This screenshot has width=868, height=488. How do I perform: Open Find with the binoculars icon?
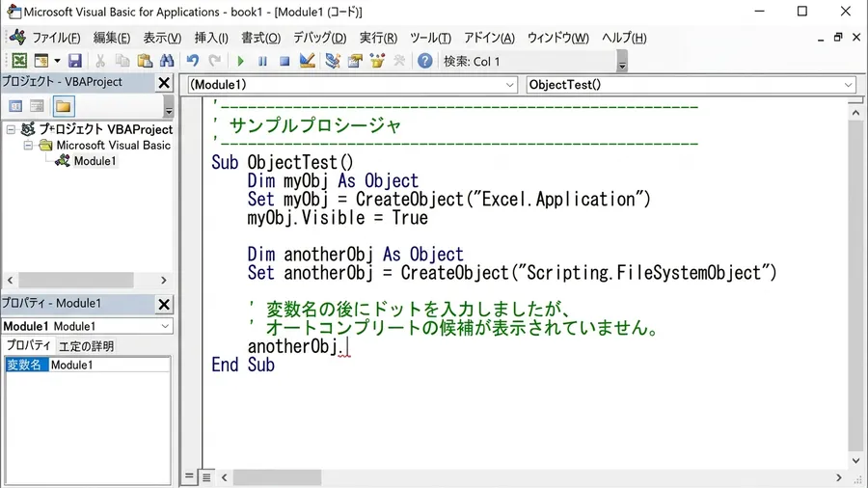click(167, 61)
